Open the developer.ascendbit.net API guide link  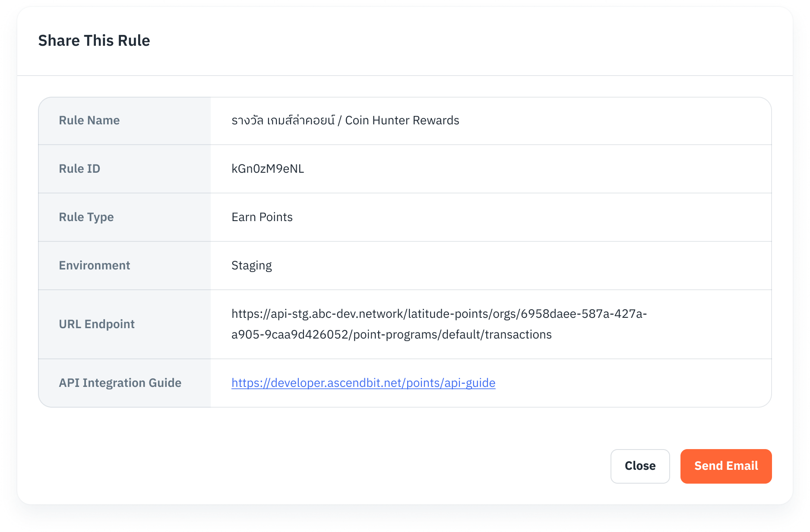point(363,383)
